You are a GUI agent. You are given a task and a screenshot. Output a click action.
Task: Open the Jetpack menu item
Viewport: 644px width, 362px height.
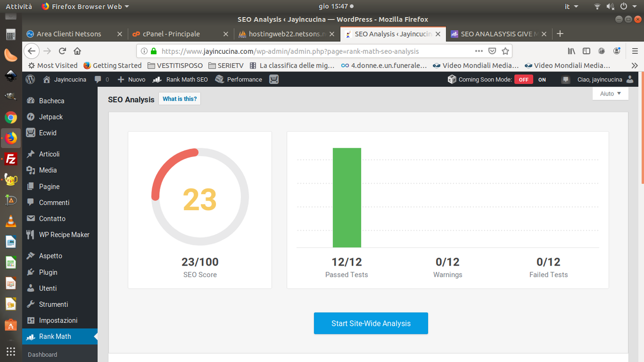tap(51, 117)
